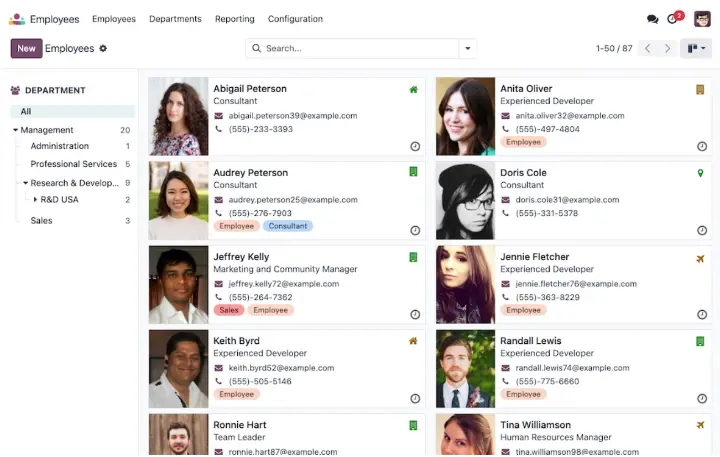This screenshot has width=720, height=457.
Task: Open the activities clock icon with badge
Action: tap(674, 19)
